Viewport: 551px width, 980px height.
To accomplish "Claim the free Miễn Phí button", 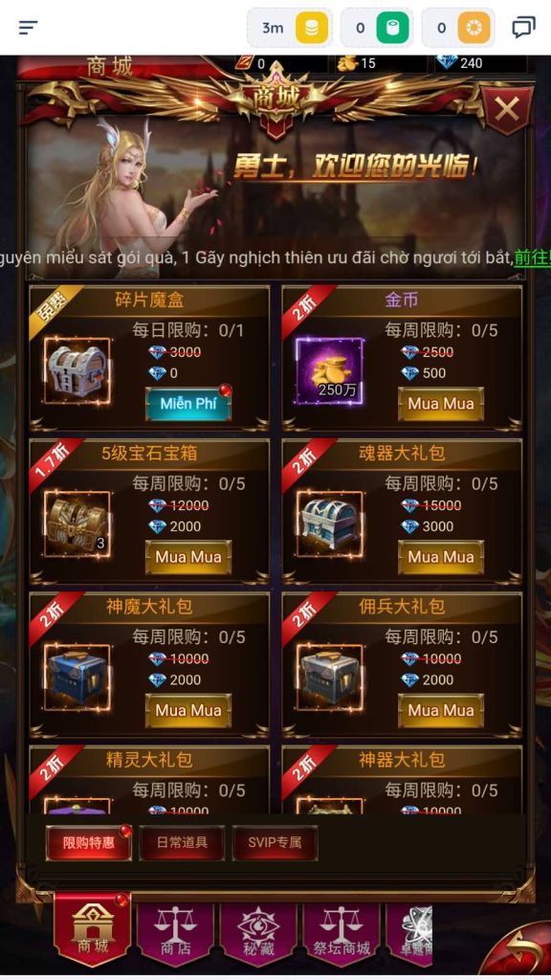I will (x=188, y=404).
